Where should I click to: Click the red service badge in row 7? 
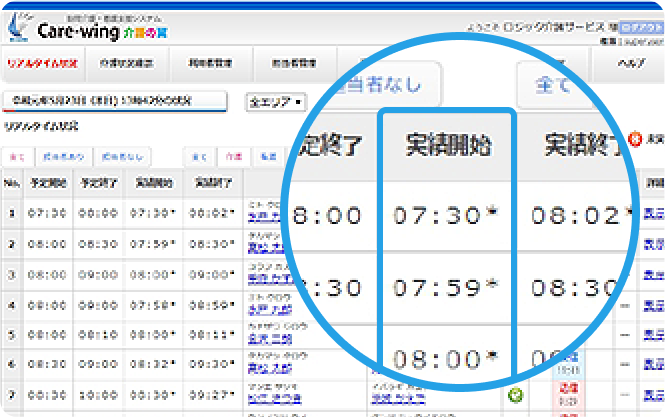568,395
